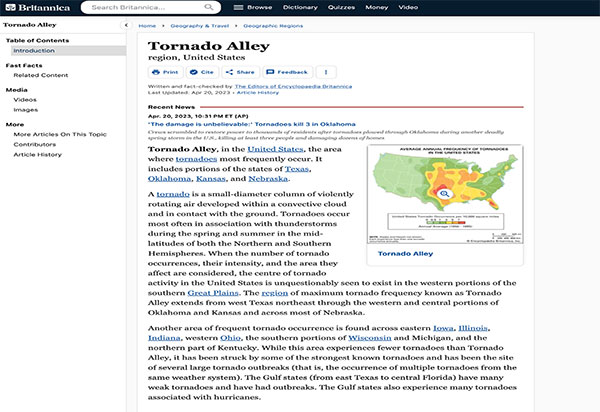Open Contributors in sidebar
The height and width of the screenshot is (412, 600).
click(x=34, y=145)
